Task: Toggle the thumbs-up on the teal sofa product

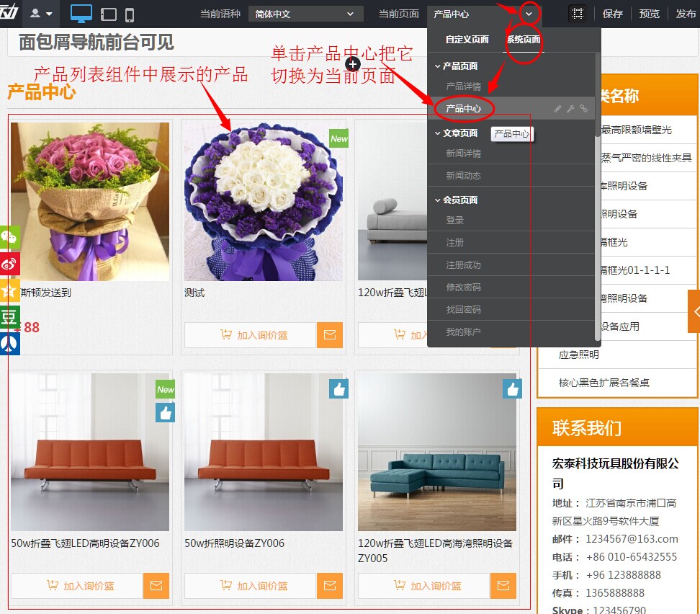Action: click(512, 388)
